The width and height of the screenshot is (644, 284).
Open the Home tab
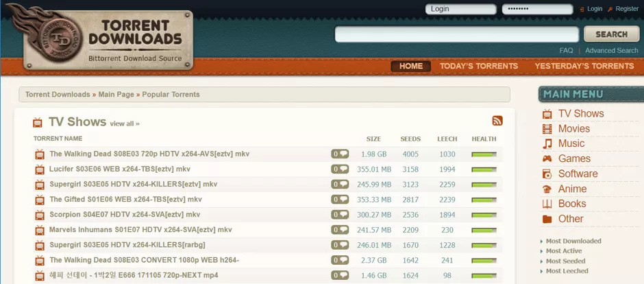tap(411, 67)
